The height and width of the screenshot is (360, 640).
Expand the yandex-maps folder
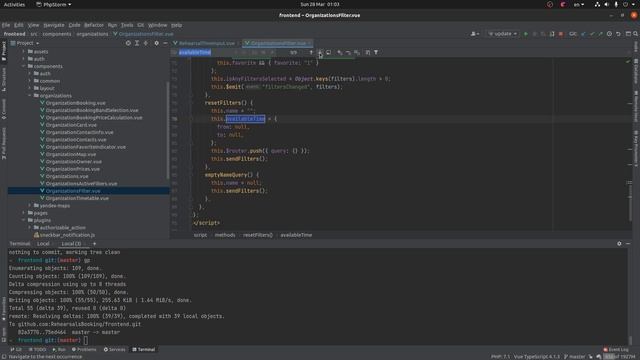pyautogui.click(x=30, y=205)
